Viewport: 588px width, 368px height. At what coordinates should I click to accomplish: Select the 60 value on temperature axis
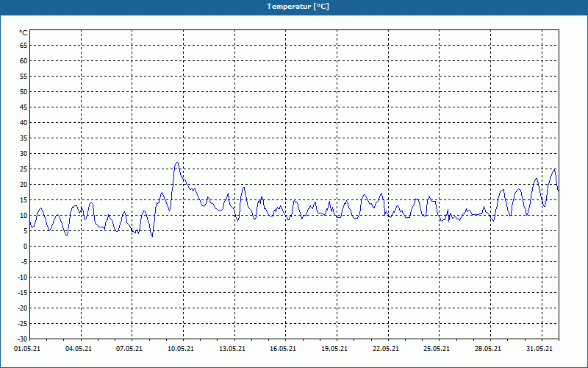coord(24,61)
